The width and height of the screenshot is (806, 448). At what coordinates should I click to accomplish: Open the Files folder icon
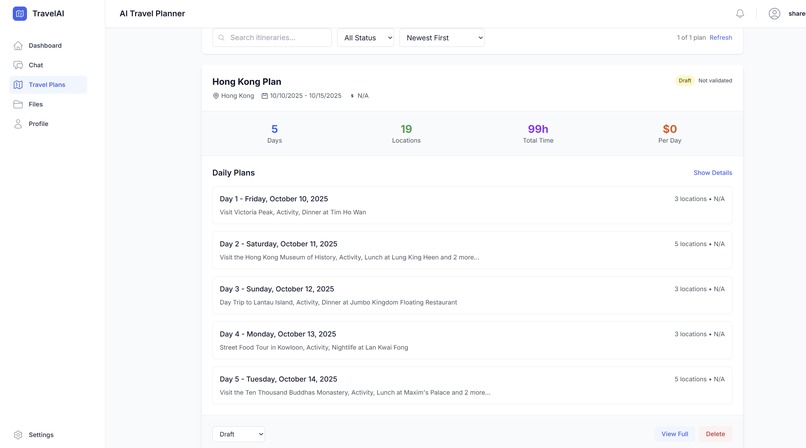18,104
